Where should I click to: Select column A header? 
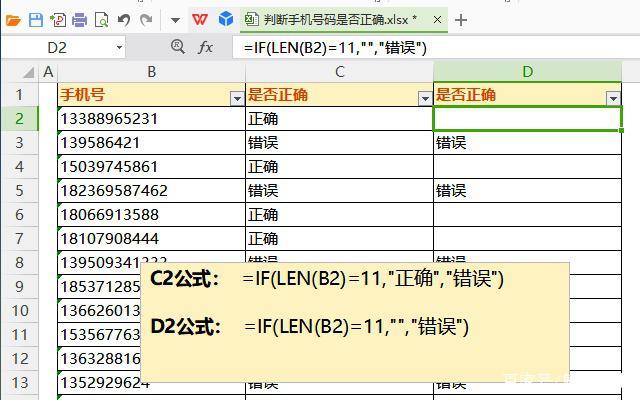tap(48, 72)
